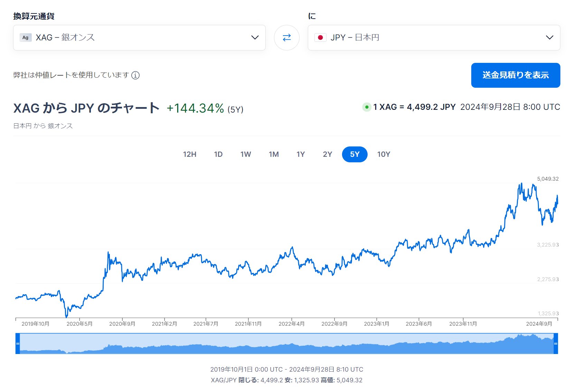The width and height of the screenshot is (578, 392).
Task: Switch chart to 1D range
Action: (x=218, y=154)
